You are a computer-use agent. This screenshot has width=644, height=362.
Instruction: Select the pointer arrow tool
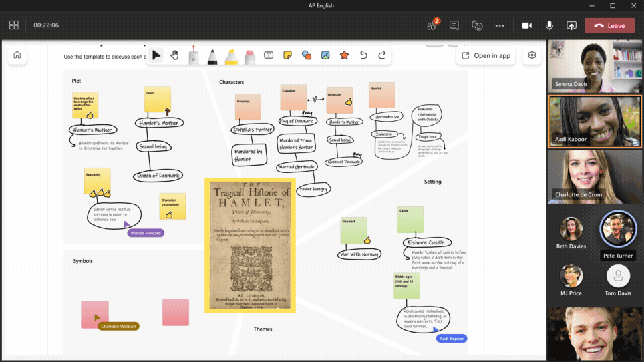[x=156, y=55]
